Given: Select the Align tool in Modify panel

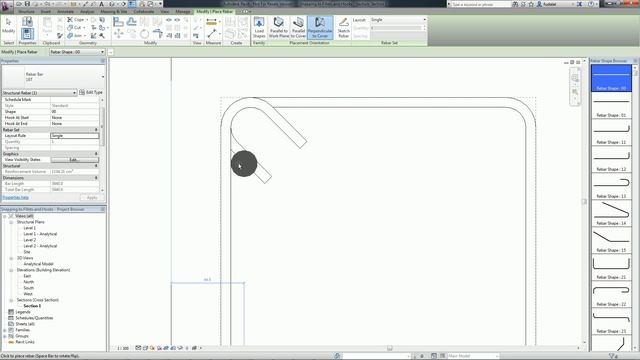Looking at the screenshot, I should coord(118,22).
